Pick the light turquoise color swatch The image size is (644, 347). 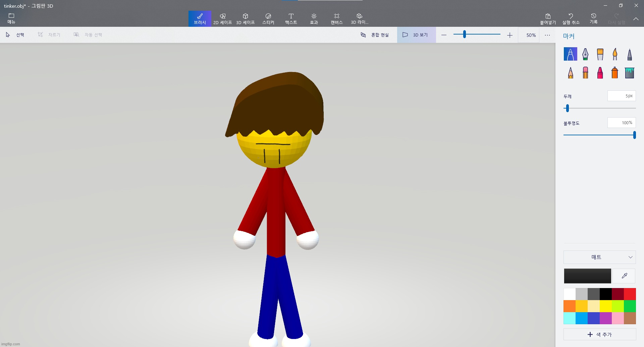570,318
